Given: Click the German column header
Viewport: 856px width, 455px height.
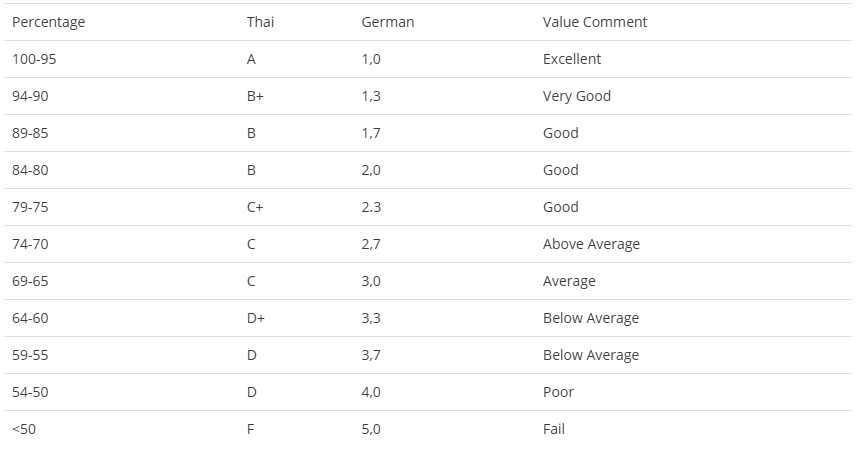Looking at the screenshot, I should (388, 22).
